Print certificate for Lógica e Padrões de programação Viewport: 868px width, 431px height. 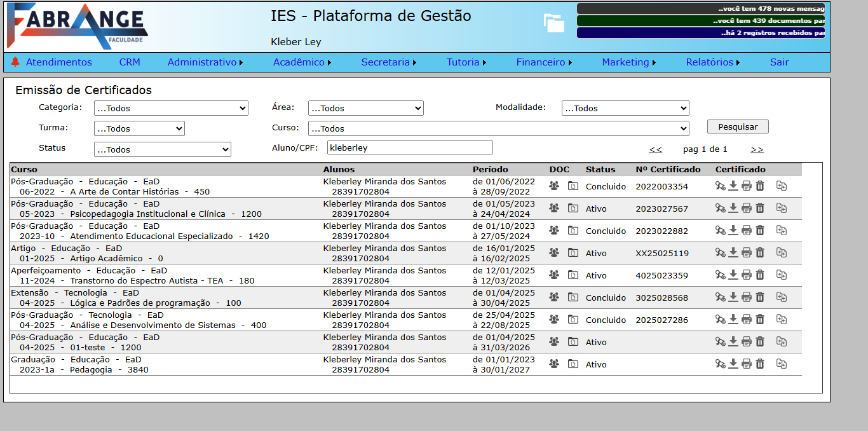coord(747,298)
